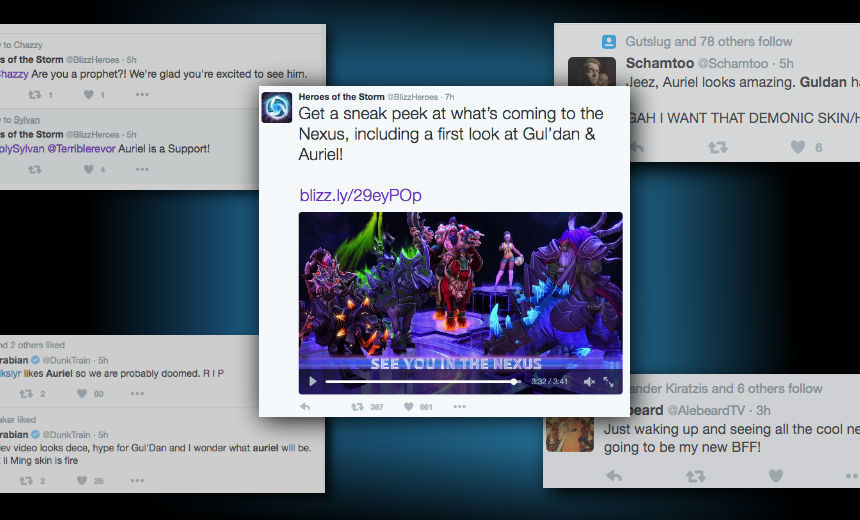The height and width of the screenshot is (520, 860).
Task: Open the Schamtoo display name
Action: tap(660, 64)
